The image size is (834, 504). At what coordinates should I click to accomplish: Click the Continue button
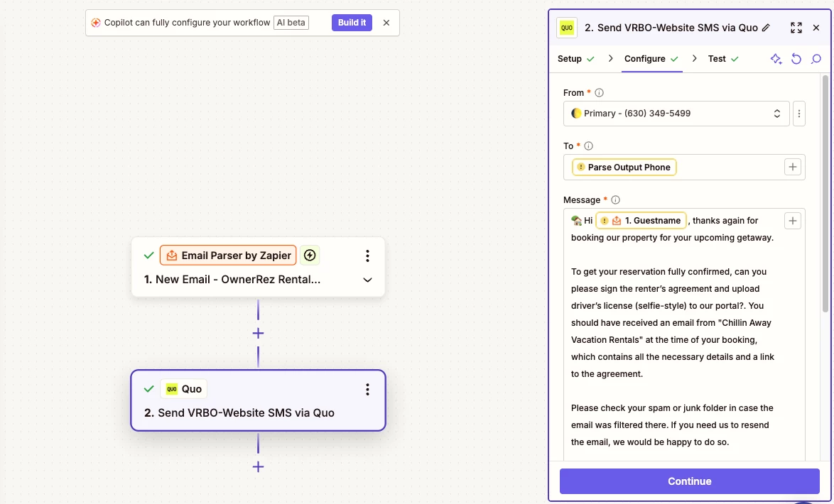coord(689,481)
